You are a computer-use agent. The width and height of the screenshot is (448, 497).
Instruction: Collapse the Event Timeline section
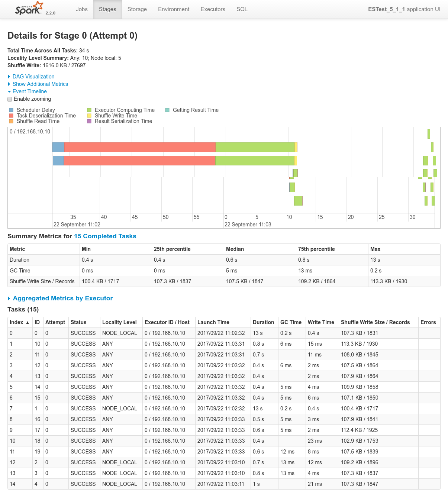[x=30, y=91]
